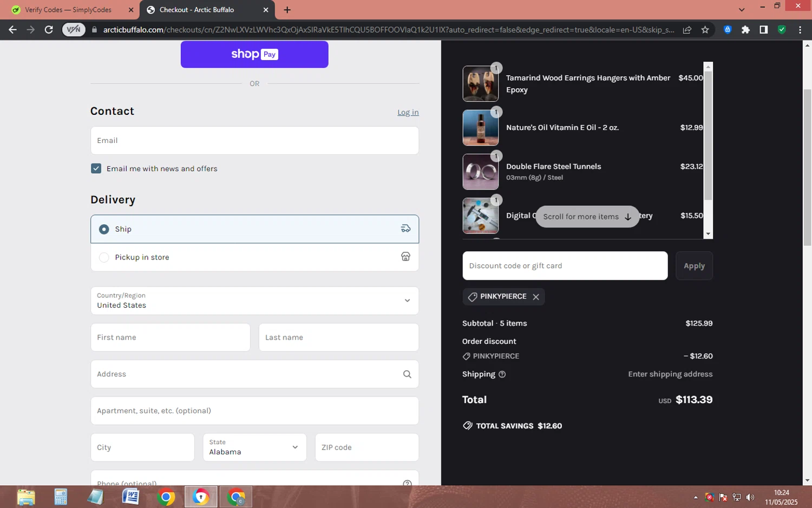Open the green shield extension
This screenshot has width=812, height=508.
pyautogui.click(x=782, y=30)
